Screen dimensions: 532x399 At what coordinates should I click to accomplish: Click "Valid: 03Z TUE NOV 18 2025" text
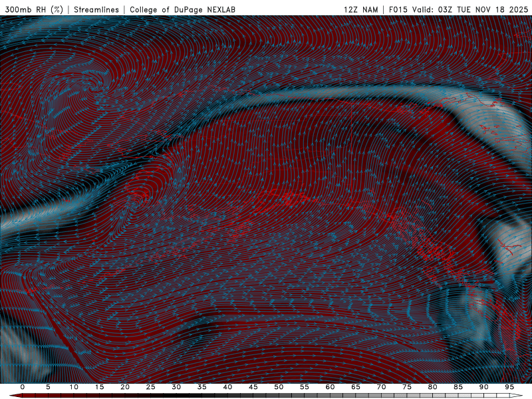tap(470, 9)
